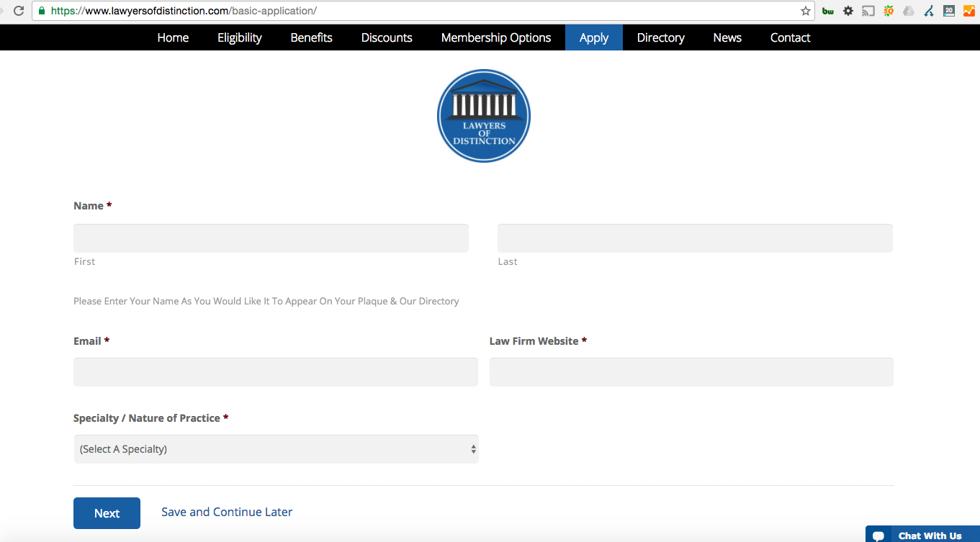Bookmark this page with the star icon

806,11
